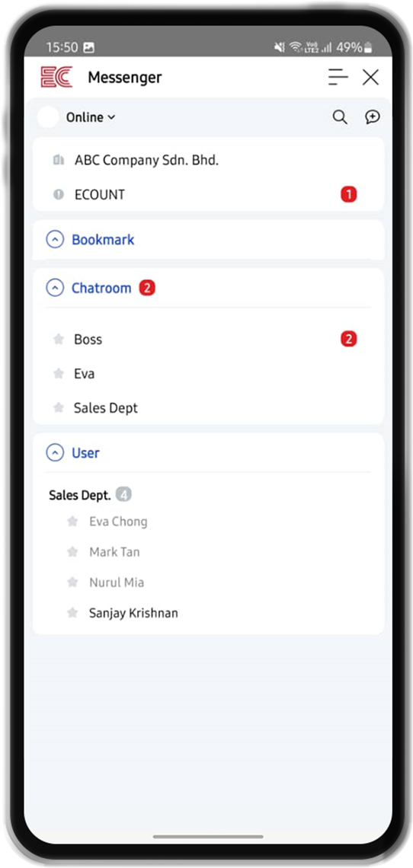The width and height of the screenshot is (413, 868).
Task: Open the search magnifier icon
Action: pos(340,116)
